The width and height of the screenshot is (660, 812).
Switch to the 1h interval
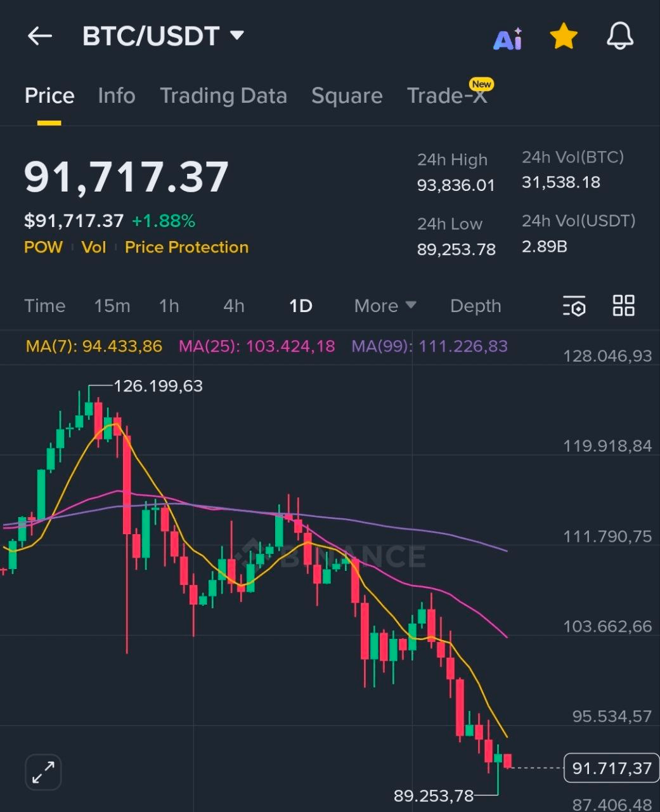(169, 306)
